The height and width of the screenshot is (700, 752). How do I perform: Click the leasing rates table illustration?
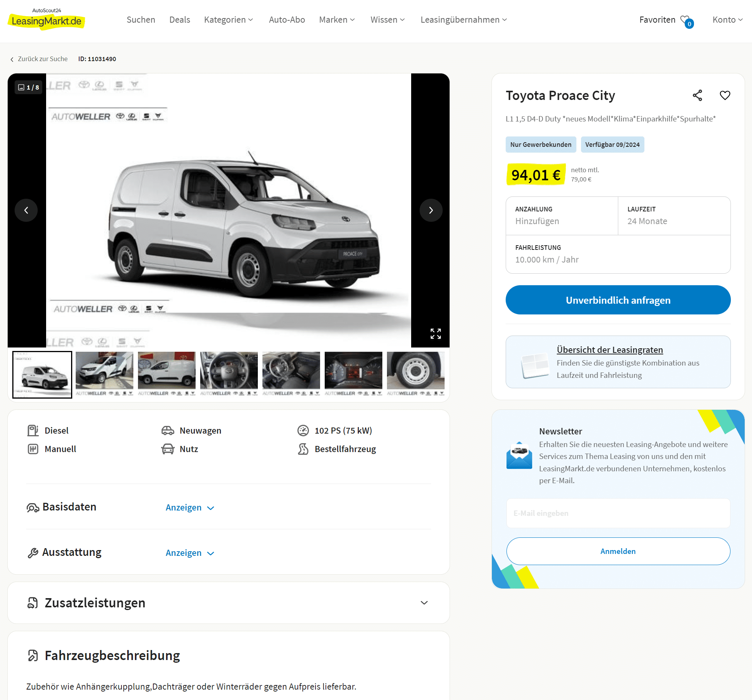click(x=535, y=366)
